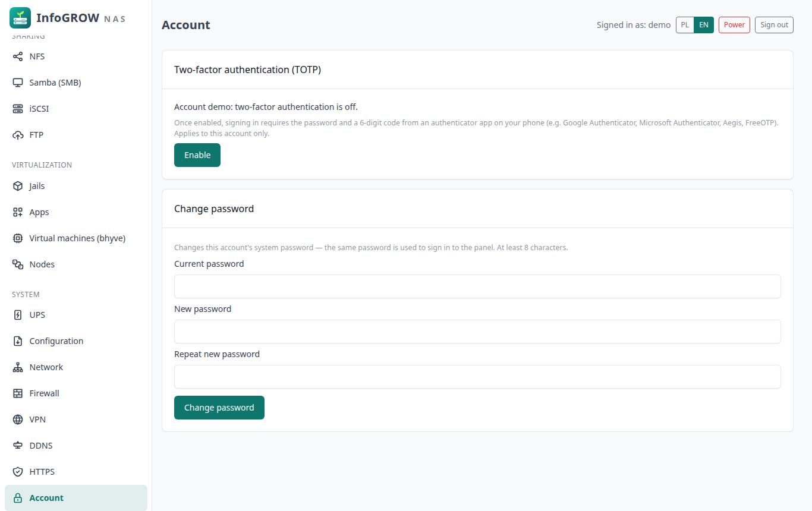
Task: Click the UPS battery icon
Action: (x=18, y=315)
